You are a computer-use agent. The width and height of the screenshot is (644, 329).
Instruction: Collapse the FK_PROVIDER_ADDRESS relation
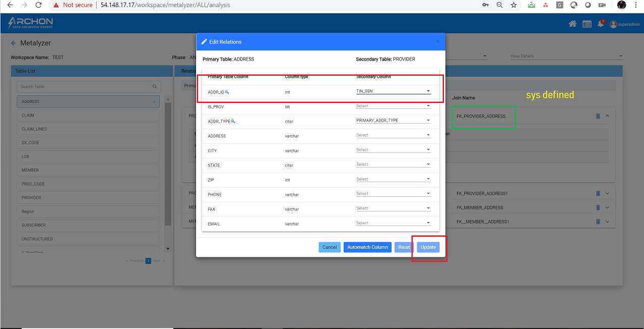pos(607,116)
